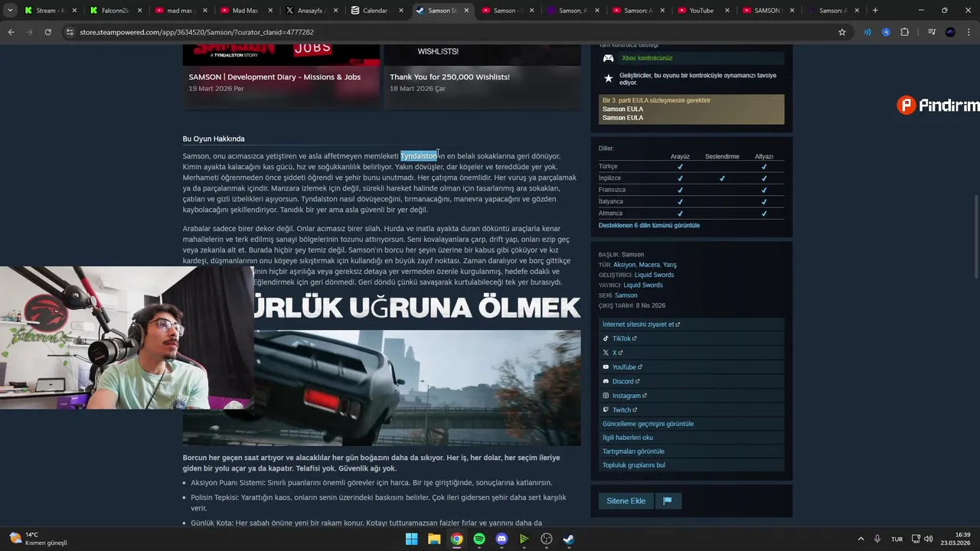Click the Xbox controller icon
980x551 pixels.
[x=609, y=58]
